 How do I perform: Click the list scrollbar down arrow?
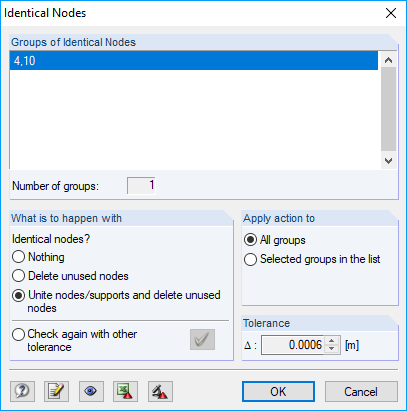pos(388,161)
